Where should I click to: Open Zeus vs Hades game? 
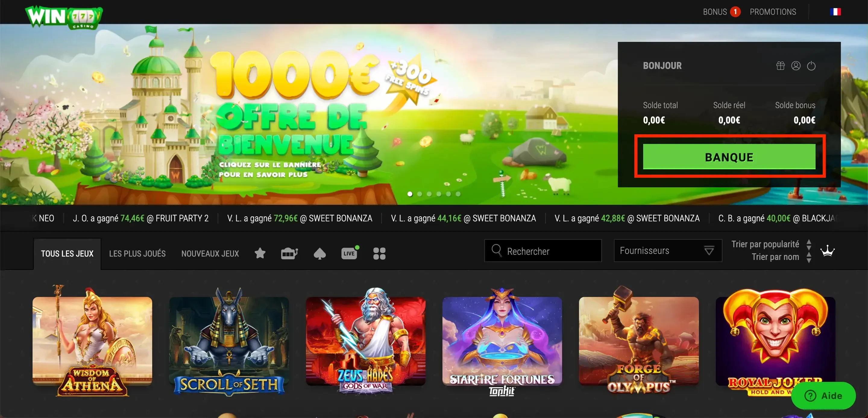(x=366, y=341)
